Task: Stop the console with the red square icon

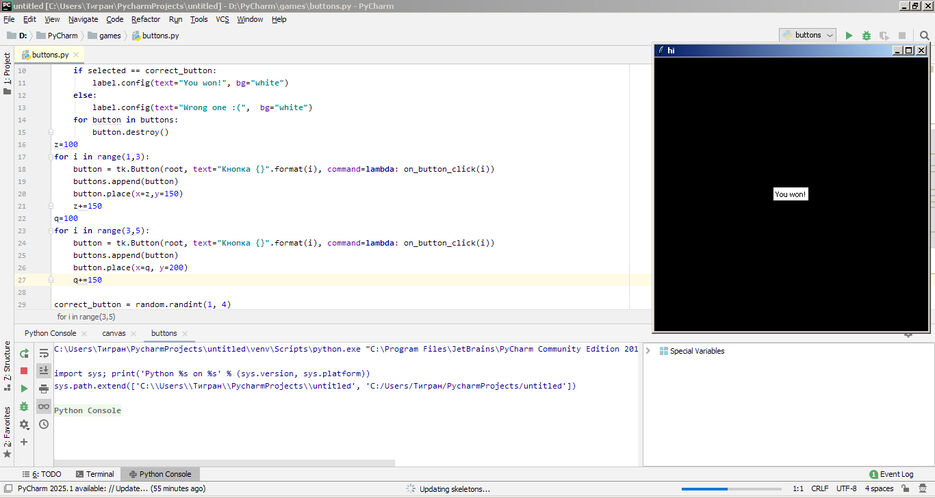Action: point(24,371)
